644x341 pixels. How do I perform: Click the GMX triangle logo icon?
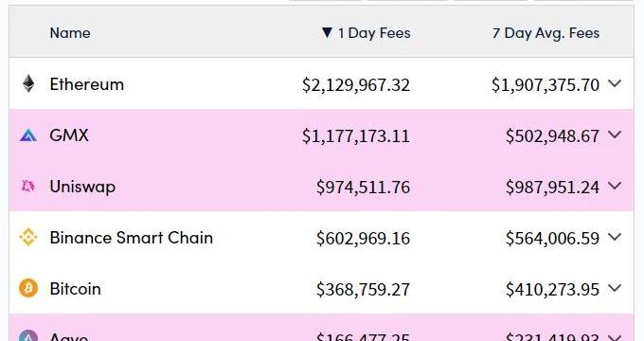[x=28, y=135]
